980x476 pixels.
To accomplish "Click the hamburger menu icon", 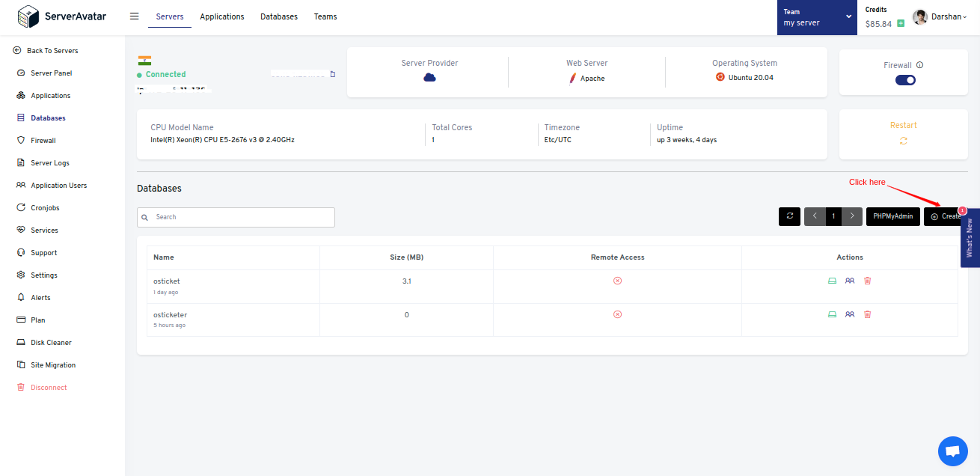I will [135, 16].
